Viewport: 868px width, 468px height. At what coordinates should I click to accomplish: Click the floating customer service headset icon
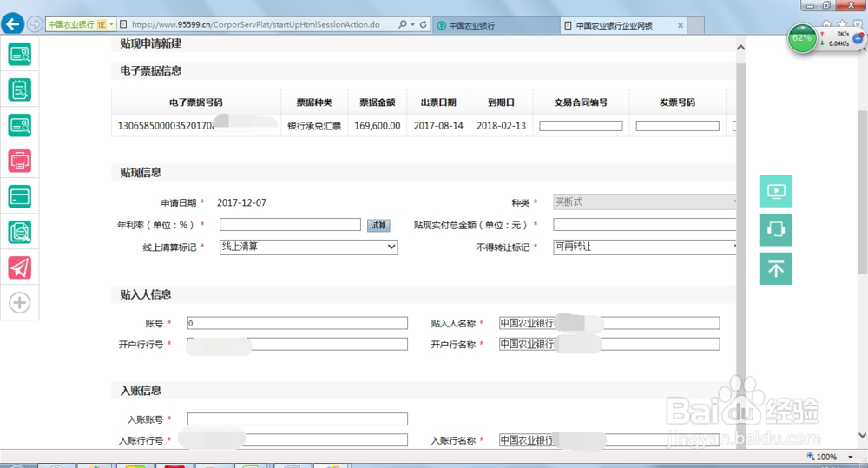click(775, 229)
